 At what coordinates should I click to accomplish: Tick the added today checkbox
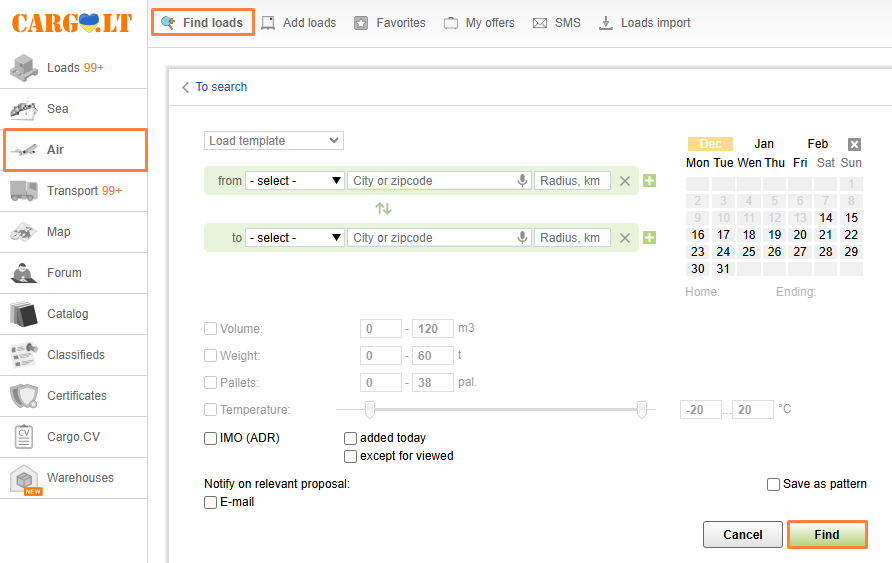[x=350, y=438]
